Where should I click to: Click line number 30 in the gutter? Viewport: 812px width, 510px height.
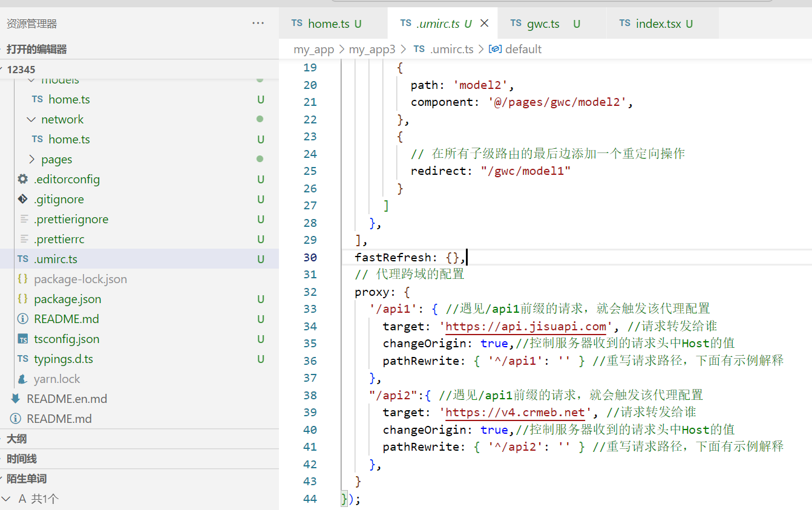click(x=310, y=257)
